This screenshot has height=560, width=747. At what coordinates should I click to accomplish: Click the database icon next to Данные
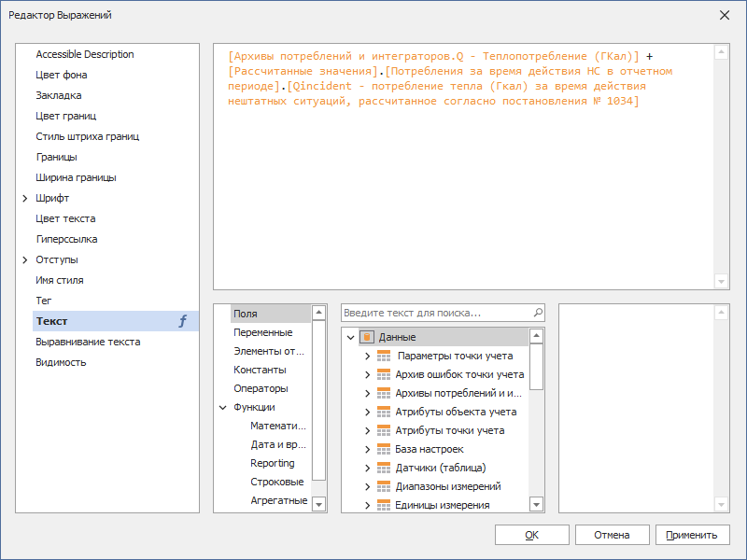[367, 337]
